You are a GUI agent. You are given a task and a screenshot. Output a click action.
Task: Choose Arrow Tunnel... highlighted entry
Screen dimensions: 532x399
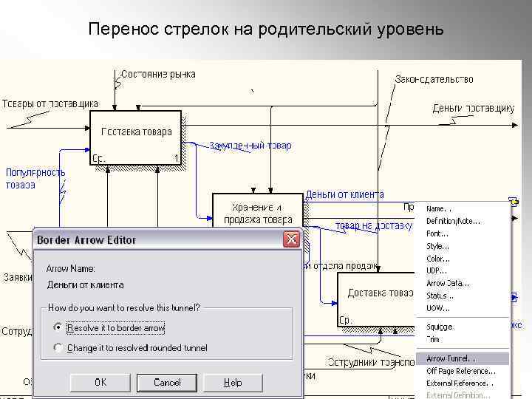[x=463, y=358]
